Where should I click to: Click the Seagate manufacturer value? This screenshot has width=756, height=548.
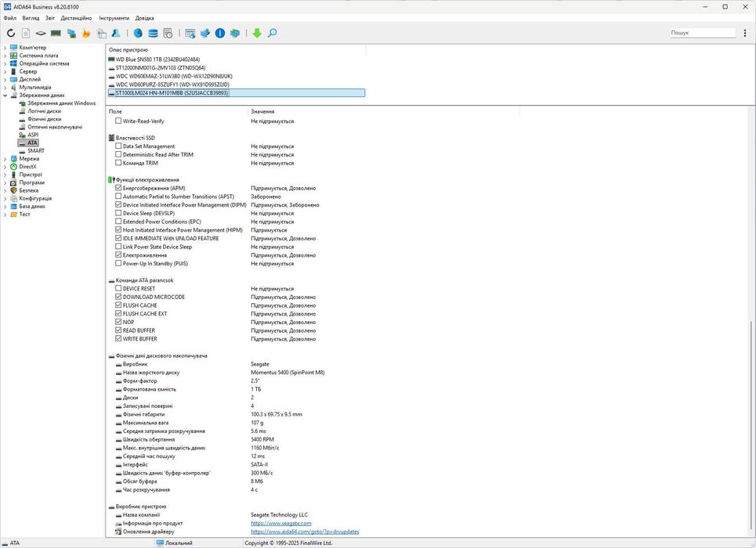(x=260, y=364)
